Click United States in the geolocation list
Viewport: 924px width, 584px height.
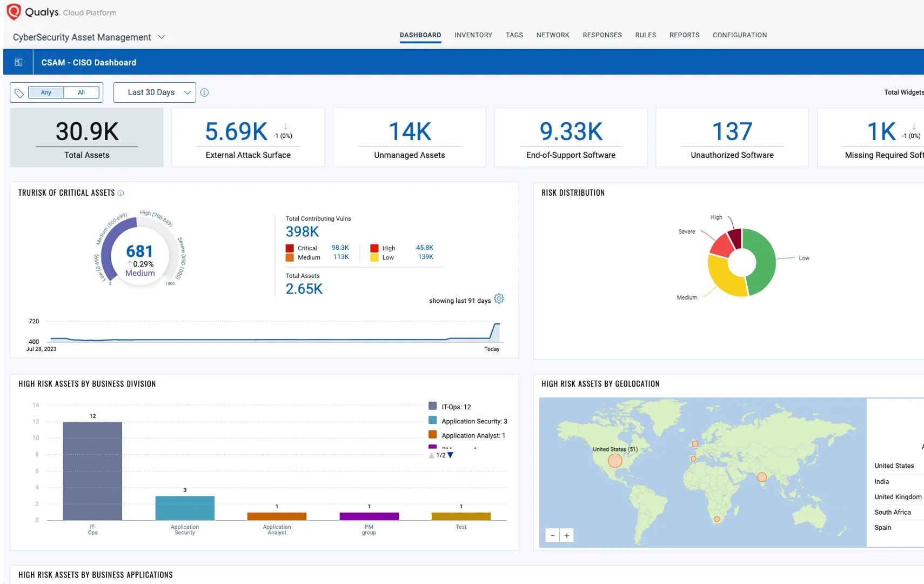tap(894, 466)
